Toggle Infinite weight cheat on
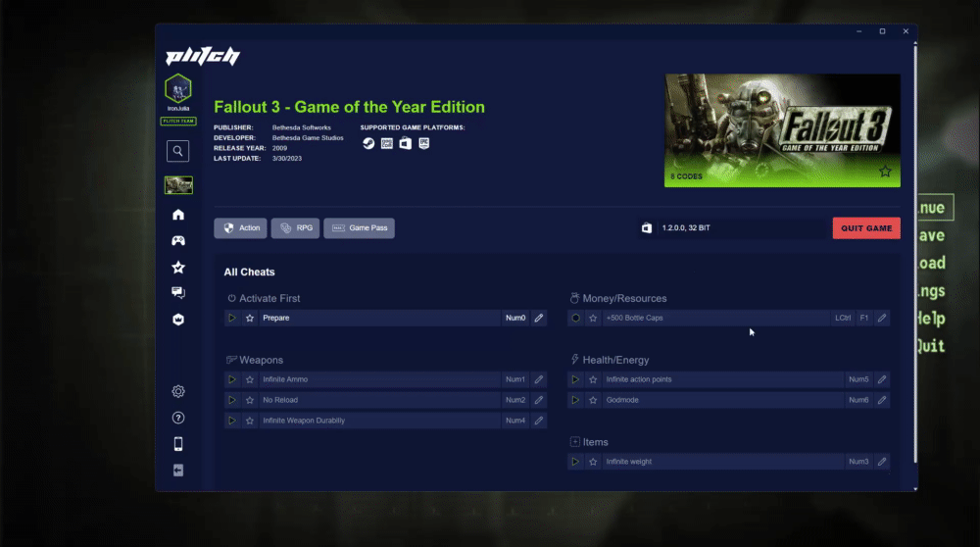Viewport: 980px width, 547px height. pyautogui.click(x=575, y=462)
